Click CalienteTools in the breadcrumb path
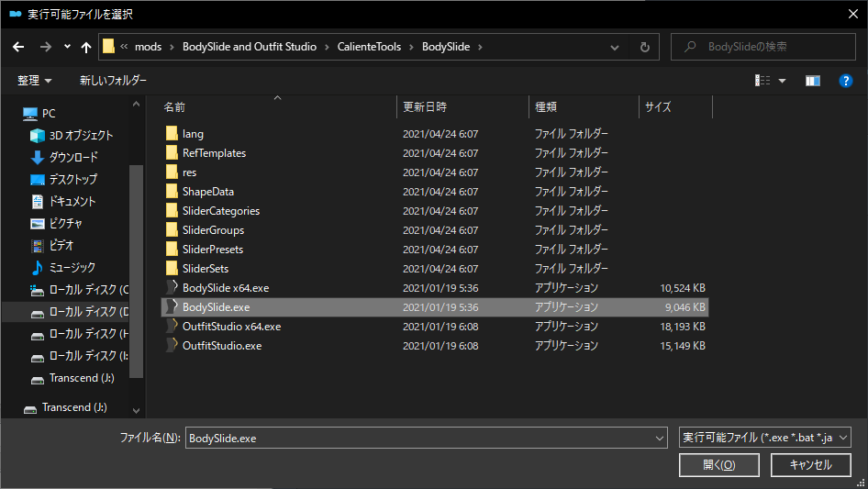The height and width of the screenshot is (489, 868). (370, 47)
